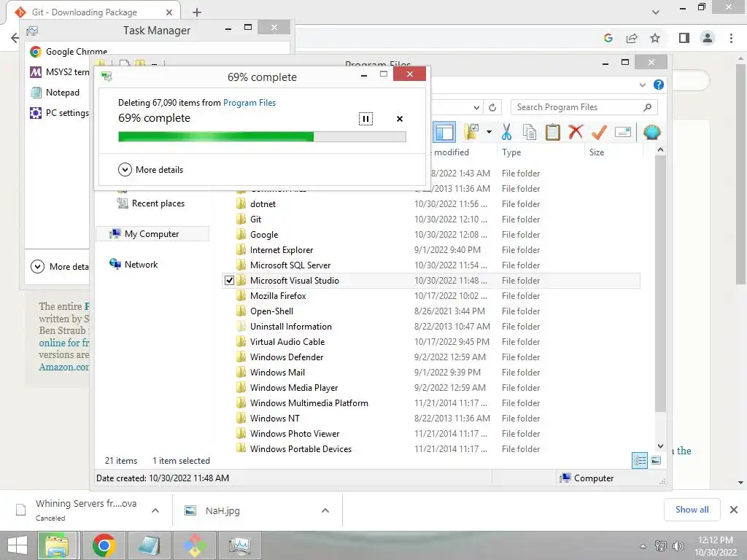Click the magnifier icon in the search box

(647, 107)
